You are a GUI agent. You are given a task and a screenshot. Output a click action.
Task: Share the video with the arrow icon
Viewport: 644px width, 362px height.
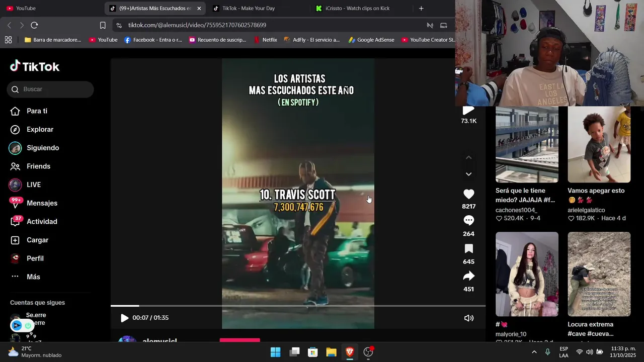(468, 276)
